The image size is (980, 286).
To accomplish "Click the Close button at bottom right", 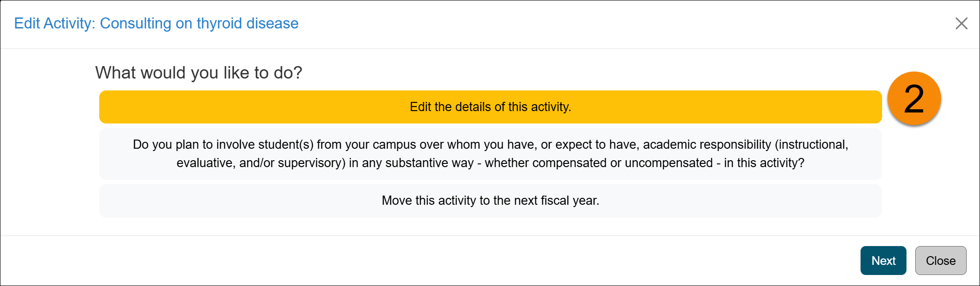I will [940, 260].
